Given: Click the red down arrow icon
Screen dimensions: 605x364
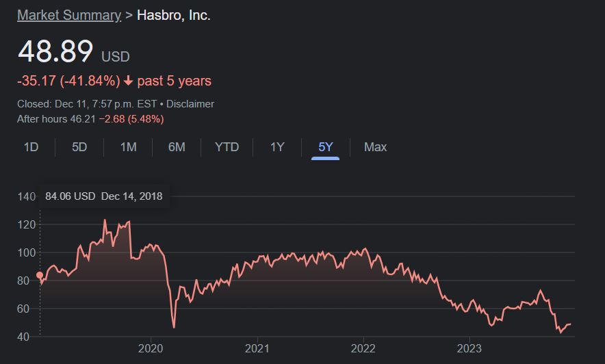Looking at the screenshot, I should tap(128, 81).
